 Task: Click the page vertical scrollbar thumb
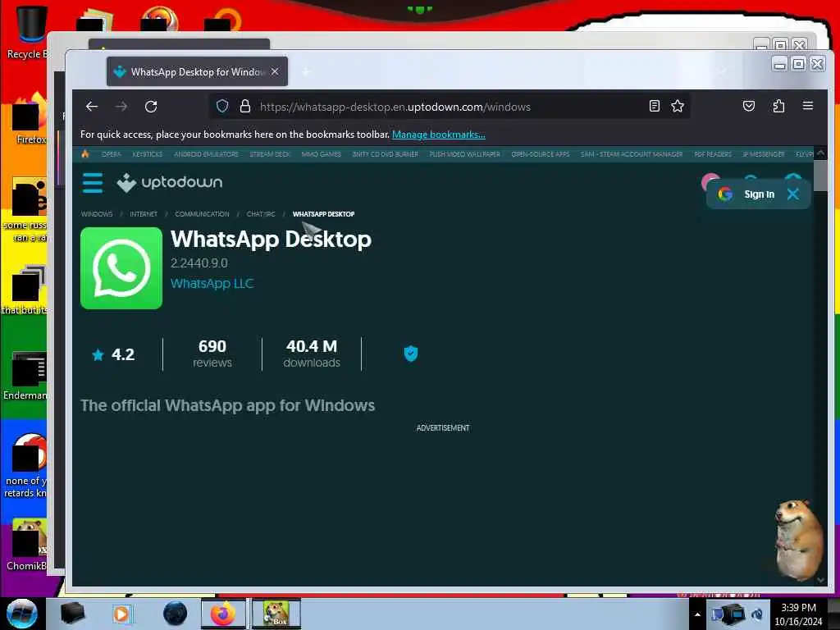pos(820,175)
